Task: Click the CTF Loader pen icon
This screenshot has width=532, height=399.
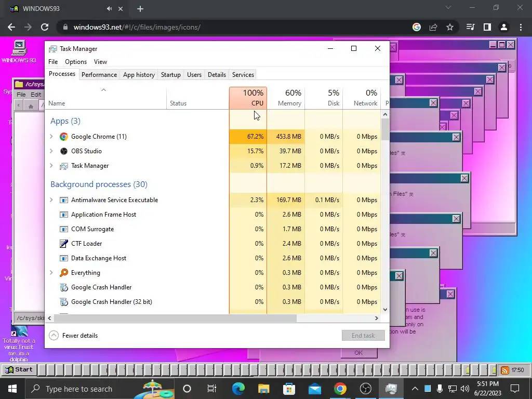Action: (63, 244)
